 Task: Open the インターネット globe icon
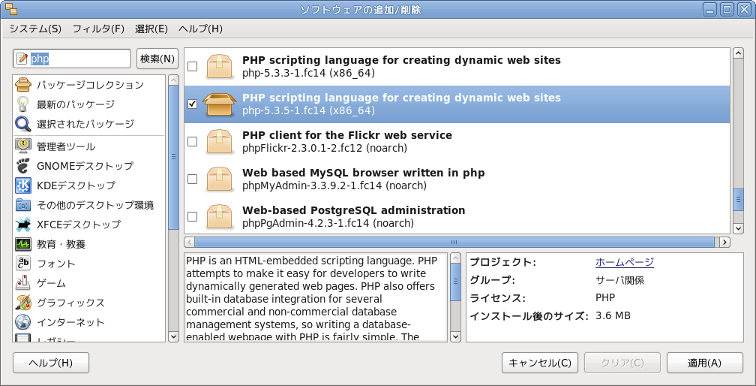click(x=23, y=322)
